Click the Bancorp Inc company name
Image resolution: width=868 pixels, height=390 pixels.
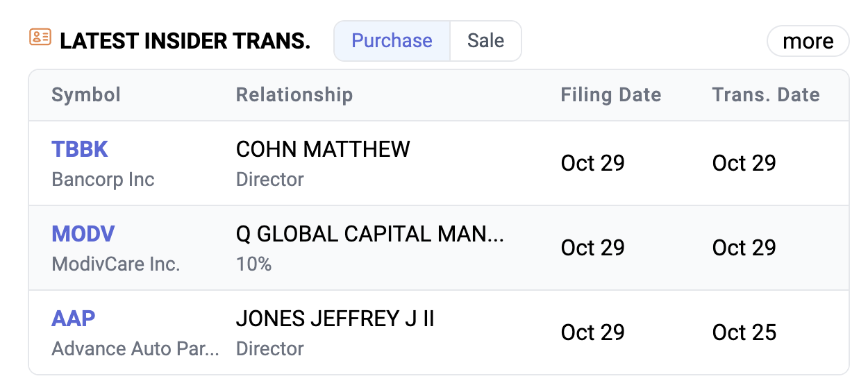tap(103, 180)
